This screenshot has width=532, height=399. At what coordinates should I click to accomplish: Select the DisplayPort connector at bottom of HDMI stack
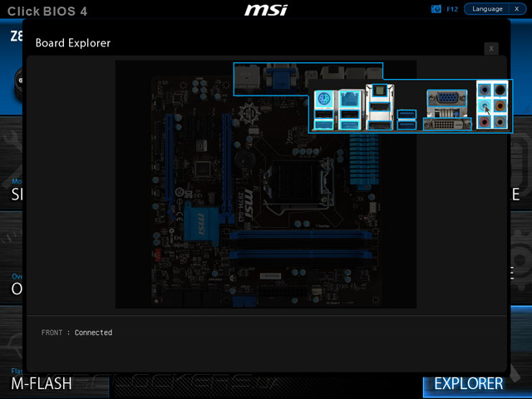[x=380, y=126]
